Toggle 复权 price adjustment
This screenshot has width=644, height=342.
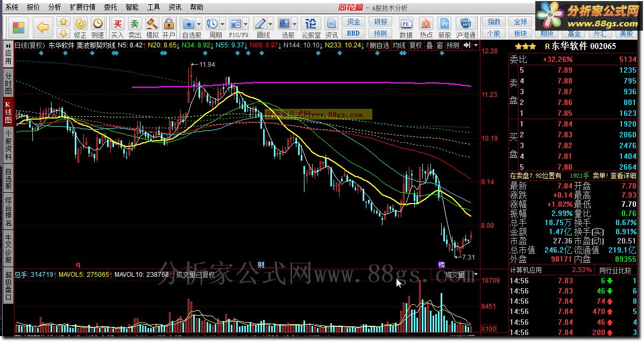(x=416, y=45)
